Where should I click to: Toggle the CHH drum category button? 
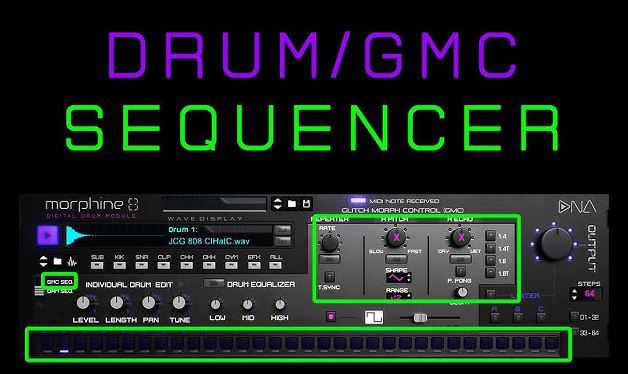[186, 265]
